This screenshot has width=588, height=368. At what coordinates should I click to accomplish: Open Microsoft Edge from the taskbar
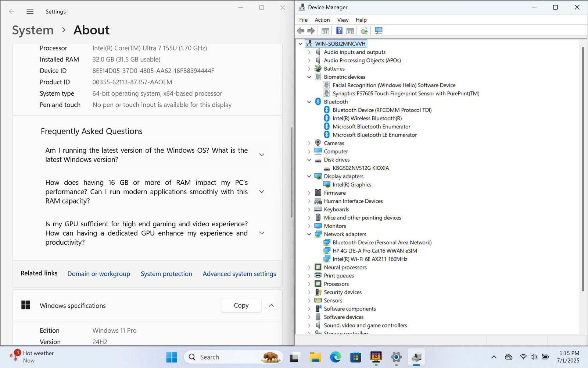[x=335, y=357]
